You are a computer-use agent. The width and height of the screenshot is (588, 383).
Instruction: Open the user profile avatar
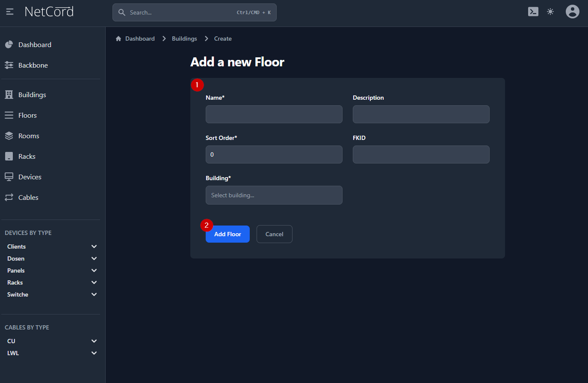(572, 12)
